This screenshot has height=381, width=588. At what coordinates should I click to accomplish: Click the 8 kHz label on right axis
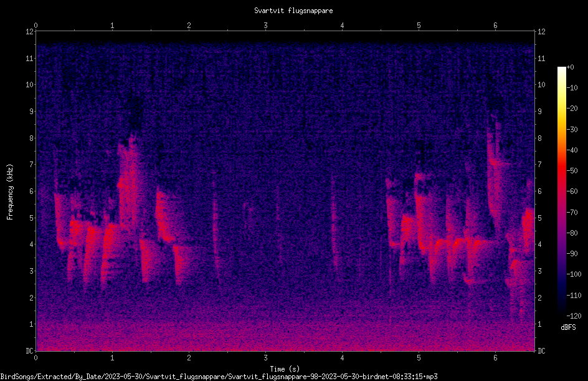tap(539, 138)
